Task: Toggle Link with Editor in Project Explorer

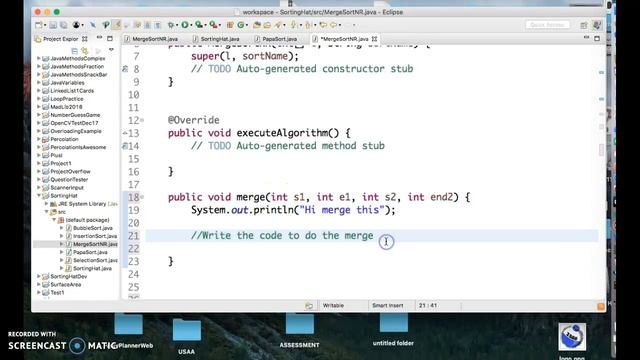Action: tap(85, 51)
